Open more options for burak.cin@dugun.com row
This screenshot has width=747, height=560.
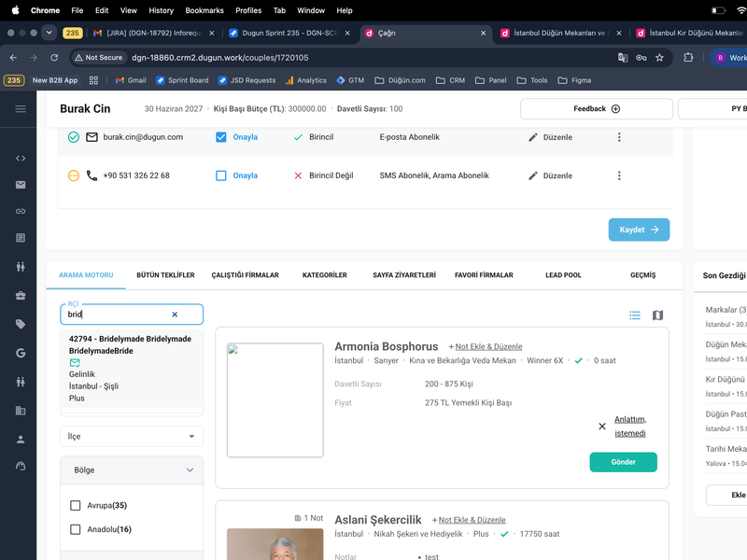point(619,137)
